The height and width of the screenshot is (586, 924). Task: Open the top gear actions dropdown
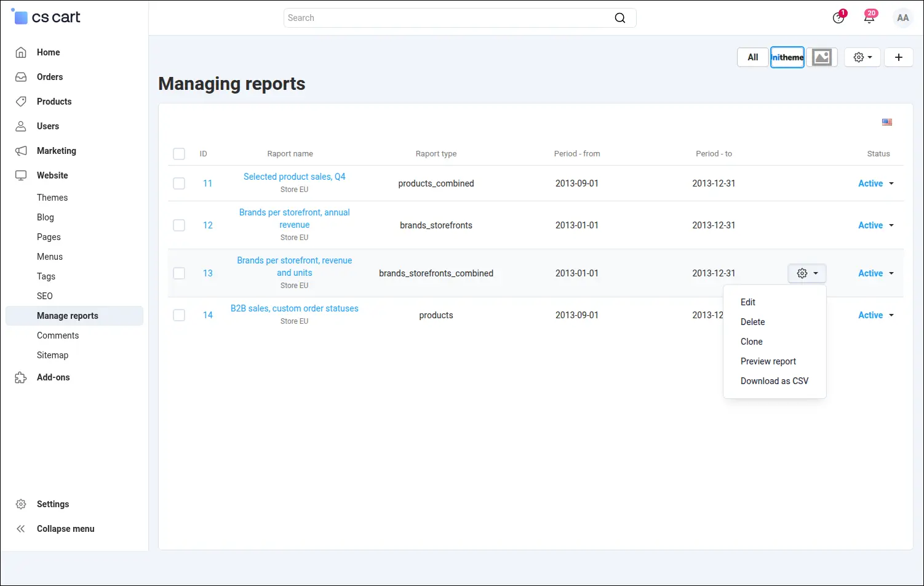(x=862, y=57)
